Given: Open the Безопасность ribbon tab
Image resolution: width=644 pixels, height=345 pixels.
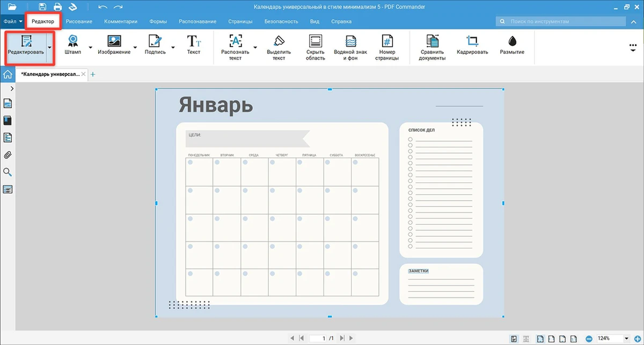Looking at the screenshot, I should (281, 21).
